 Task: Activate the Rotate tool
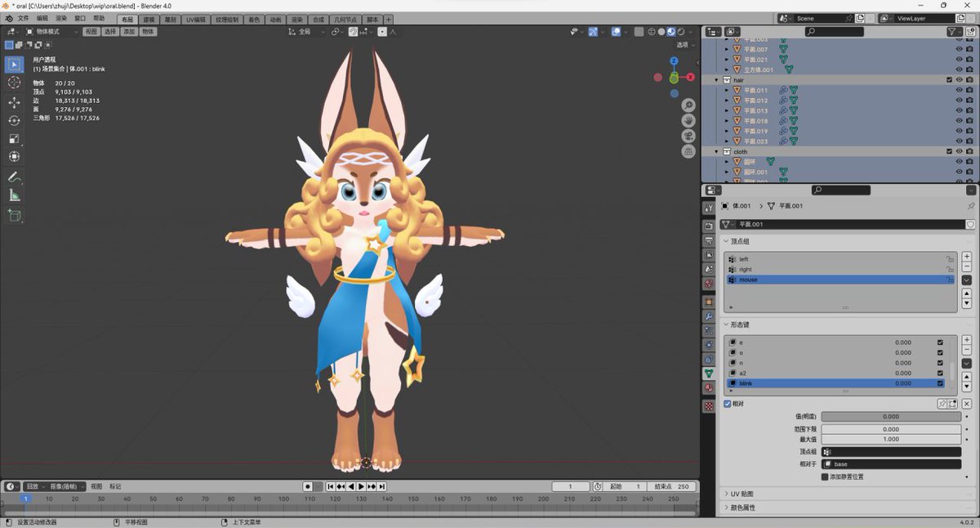pos(14,120)
